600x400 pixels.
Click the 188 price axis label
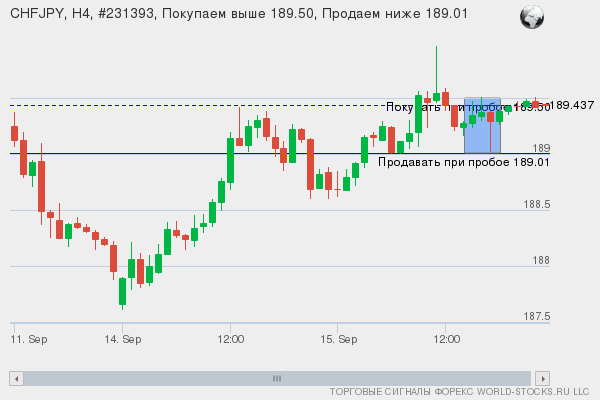[541, 260]
